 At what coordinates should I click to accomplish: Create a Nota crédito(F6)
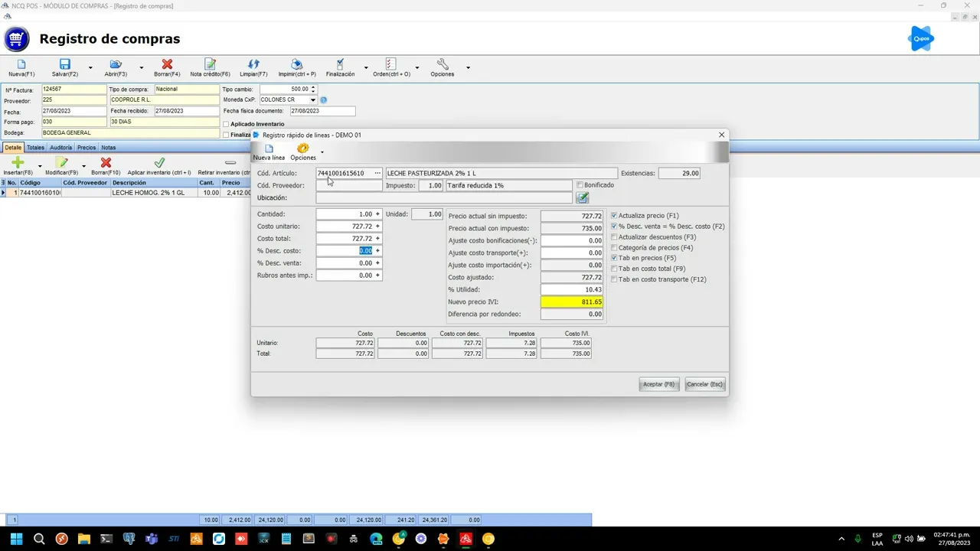pyautogui.click(x=210, y=68)
